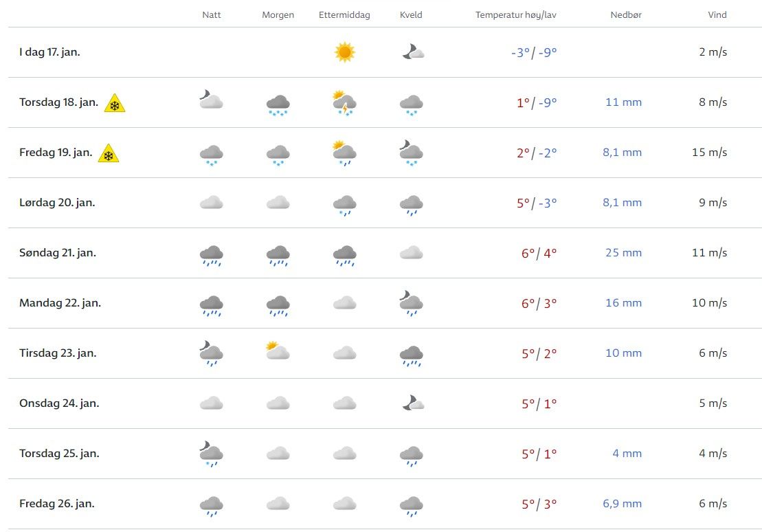Click the thunder-snow icon for Torsdag 18. afternoon

344,103
